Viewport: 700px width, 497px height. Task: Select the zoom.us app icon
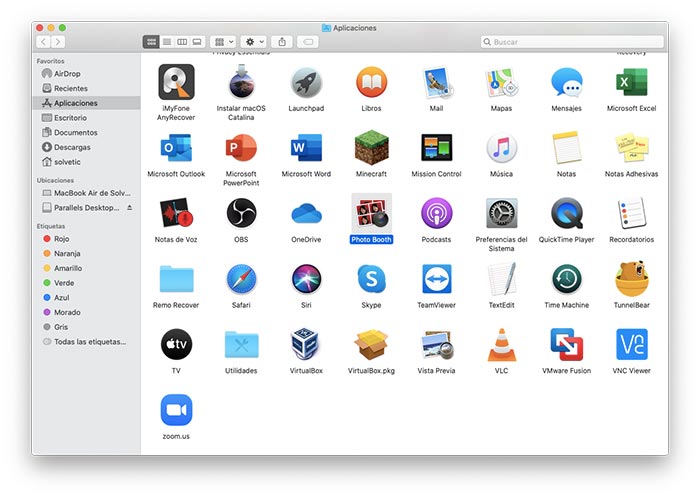tap(176, 410)
